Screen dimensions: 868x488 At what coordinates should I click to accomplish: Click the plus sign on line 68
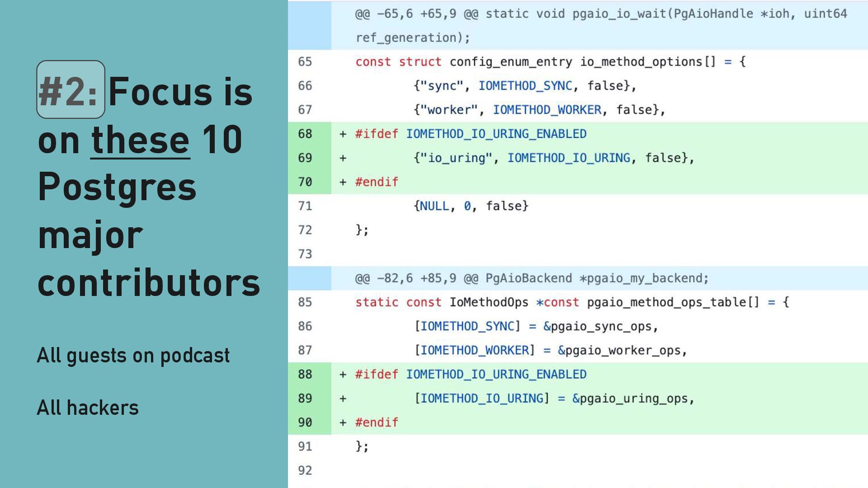343,134
